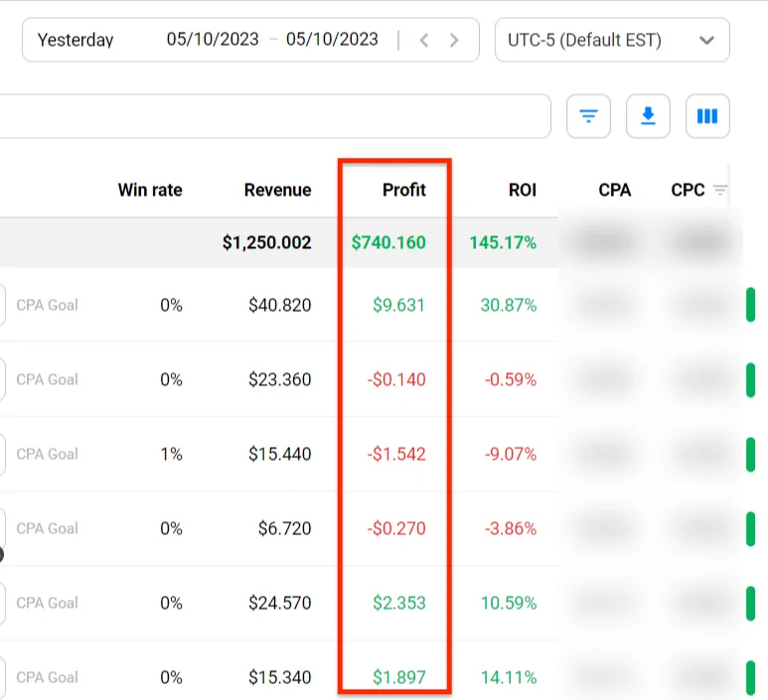This screenshot has width=768, height=700.
Task: Select the CPA column header
Action: point(614,190)
